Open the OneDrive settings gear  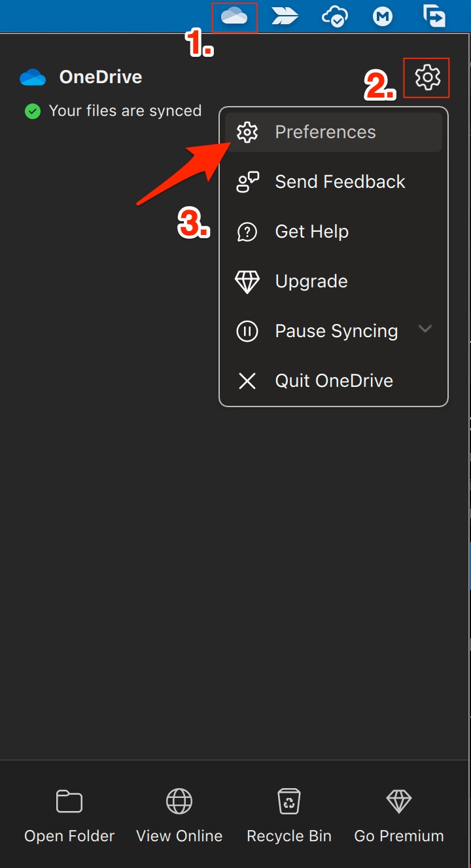tap(427, 77)
